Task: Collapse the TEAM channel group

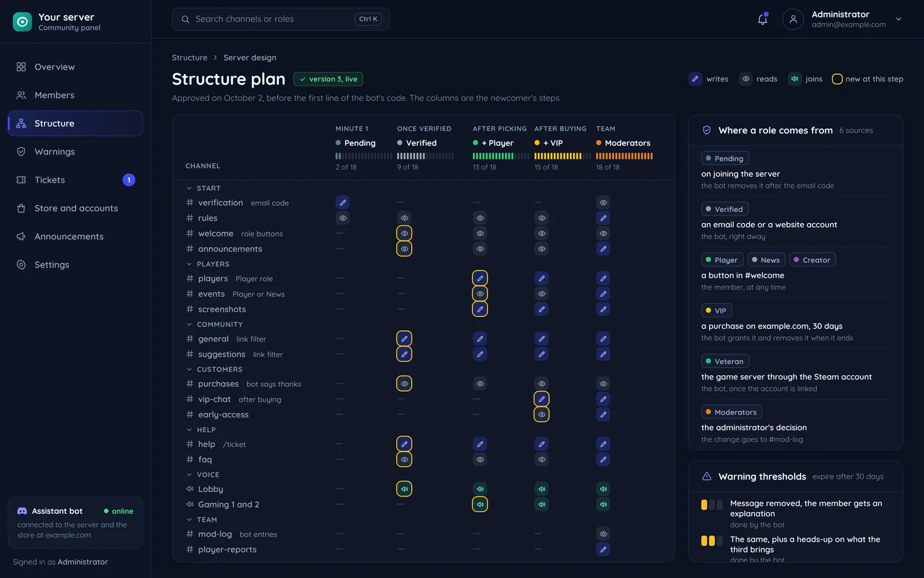Action: [189, 520]
